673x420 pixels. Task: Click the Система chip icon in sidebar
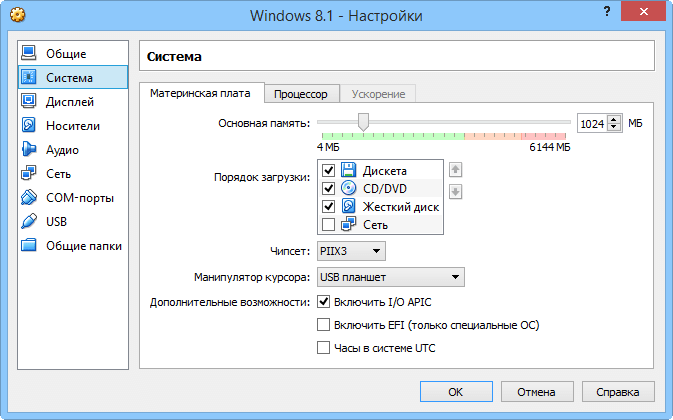click(29, 77)
